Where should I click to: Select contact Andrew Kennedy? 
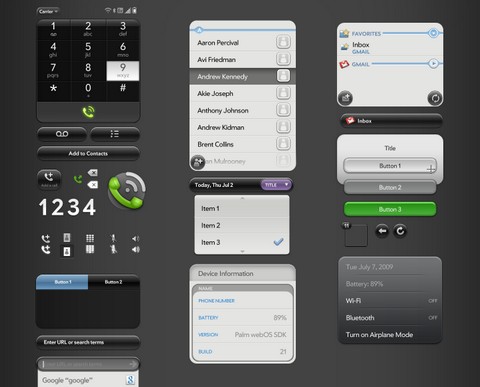[x=242, y=76]
